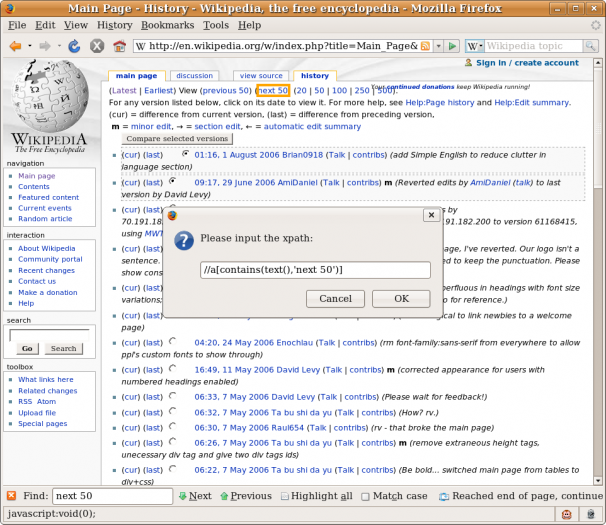Go to the home page icon
Screen dimensions: 606x525
pyautogui.click(x=119, y=46)
